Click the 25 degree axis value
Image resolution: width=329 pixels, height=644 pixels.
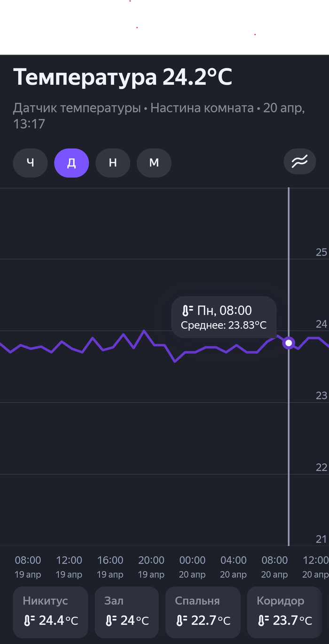[x=321, y=252]
